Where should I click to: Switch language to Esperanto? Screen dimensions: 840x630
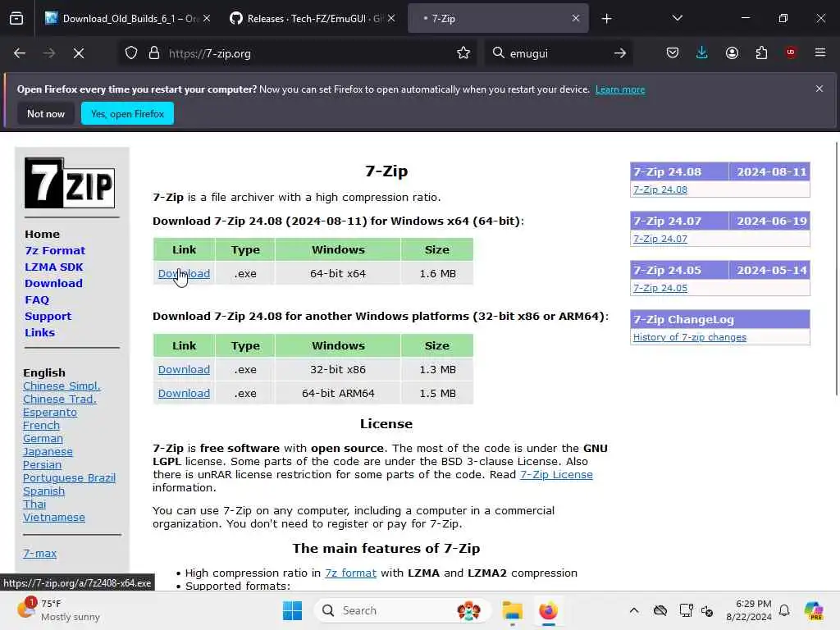click(x=50, y=413)
